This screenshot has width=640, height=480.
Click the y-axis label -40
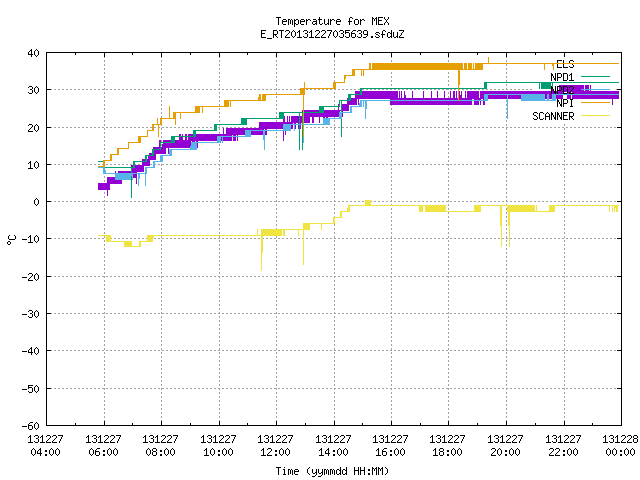pyautogui.click(x=31, y=351)
